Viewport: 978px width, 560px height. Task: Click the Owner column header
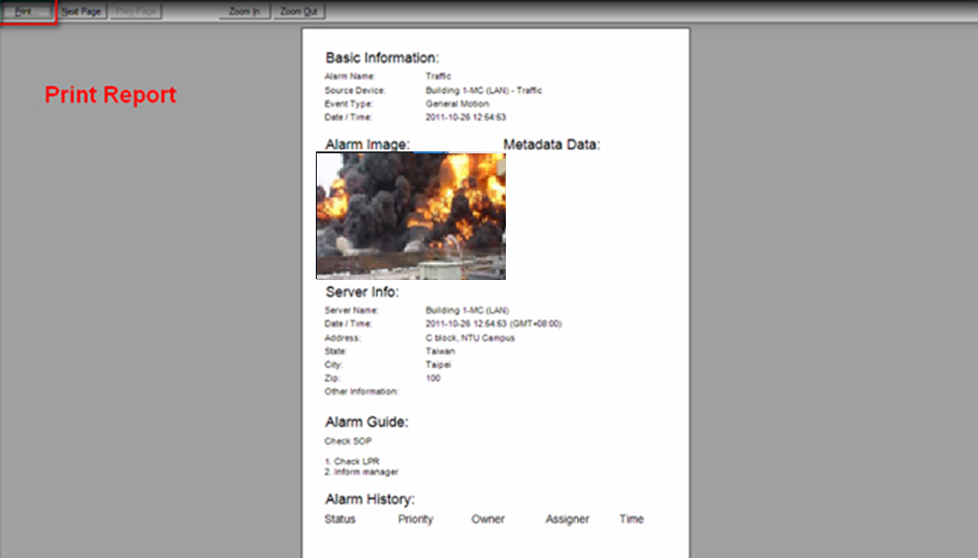tap(488, 518)
